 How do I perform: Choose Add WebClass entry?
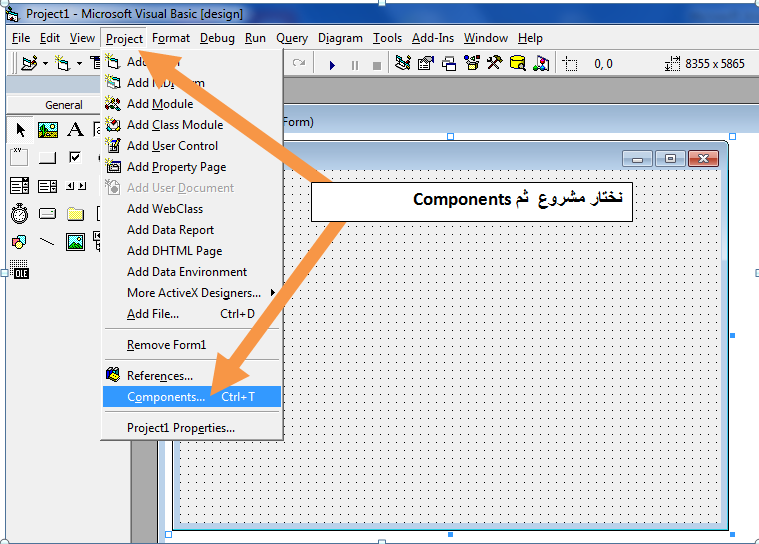click(193, 209)
